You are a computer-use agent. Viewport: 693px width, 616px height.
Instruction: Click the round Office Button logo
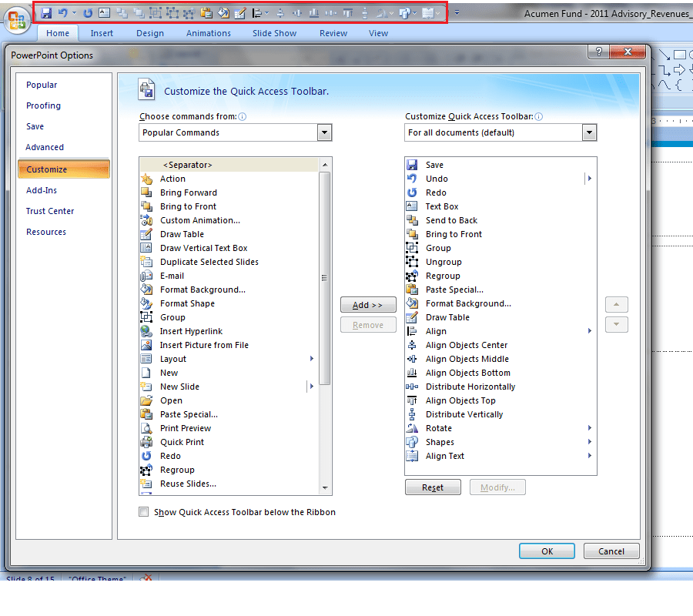(17, 20)
